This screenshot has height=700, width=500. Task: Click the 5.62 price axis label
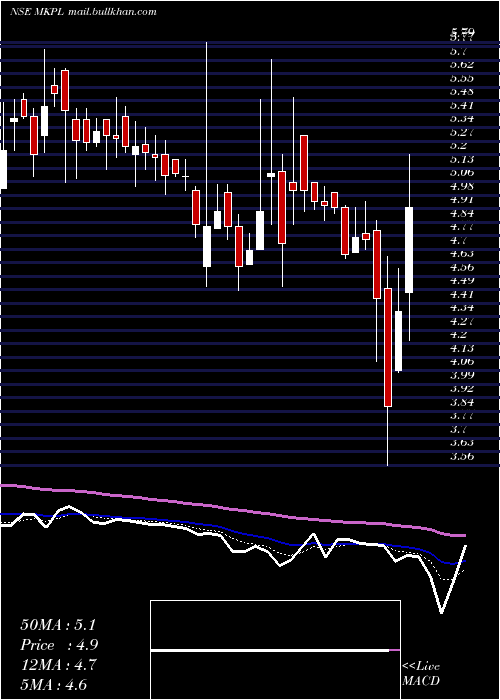462,65
